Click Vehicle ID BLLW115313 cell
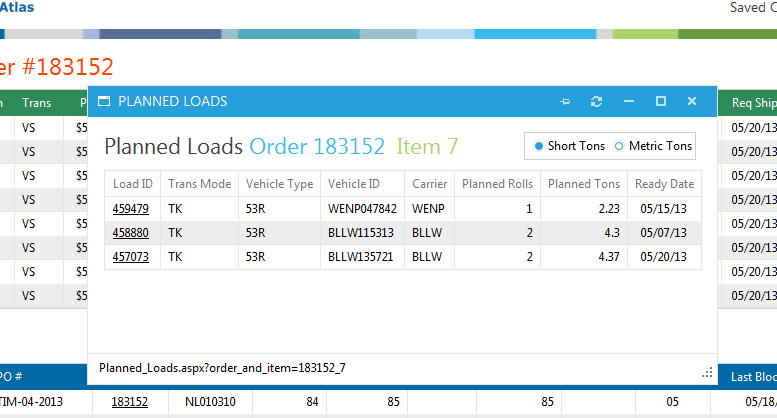This screenshot has height=418, width=777. 362,233
